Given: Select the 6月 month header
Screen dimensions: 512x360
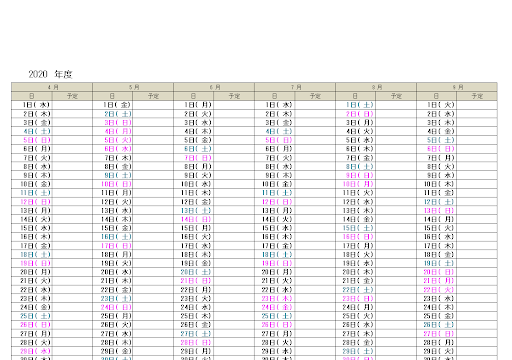Looking at the screenshot, I should (214, 87).
